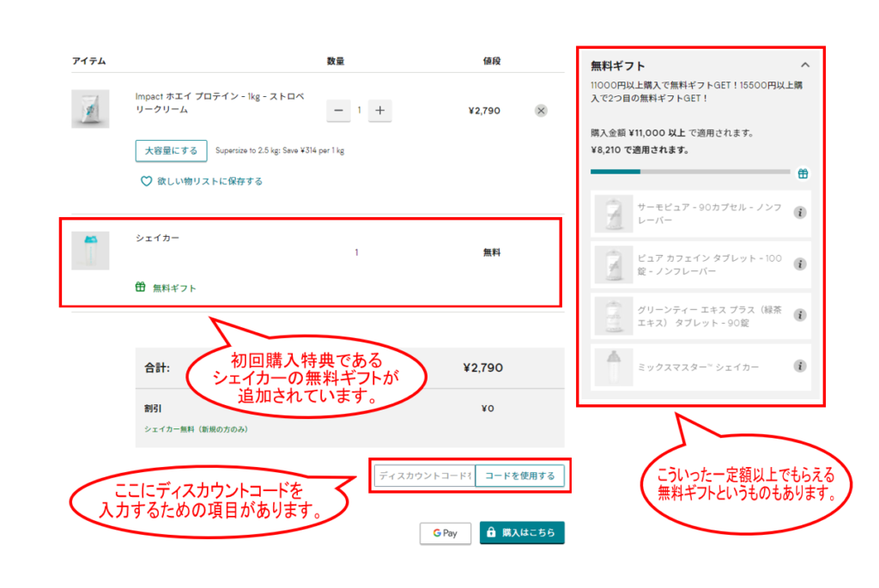Viewport: 879px width, 588px height.
Task: Click the ¥8,210 で適用されます text
Action: [x=640, y=149]
